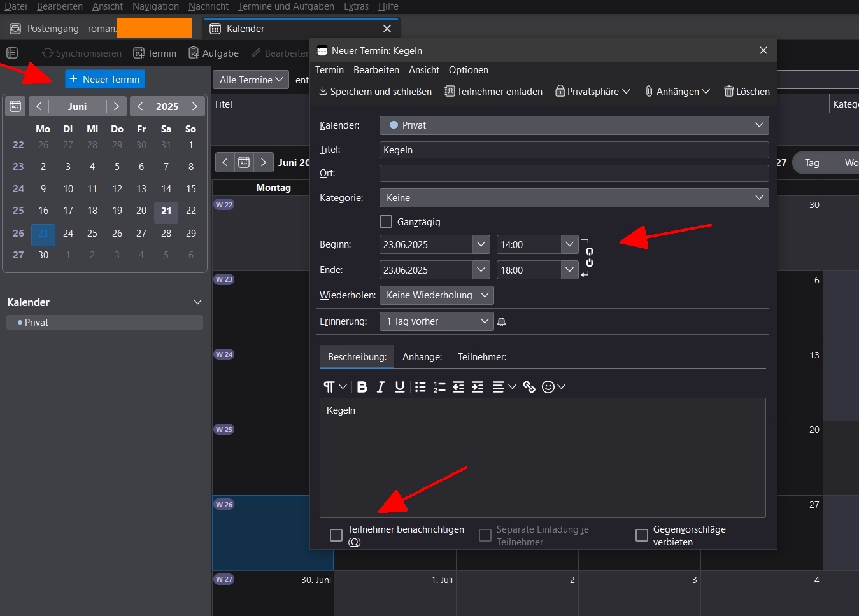This screenshot has height=616, width=859.
Task: Open the Ende date picker dropdown
Action: [481, 270]
